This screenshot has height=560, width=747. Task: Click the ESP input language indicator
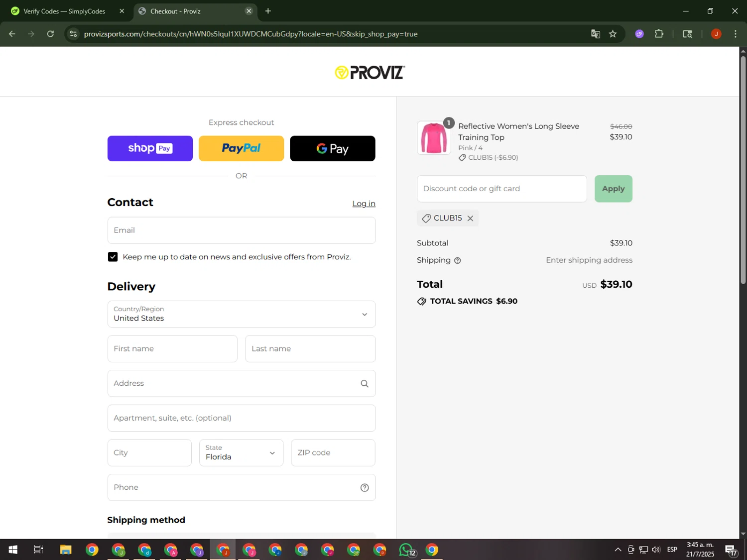[672, 550]
